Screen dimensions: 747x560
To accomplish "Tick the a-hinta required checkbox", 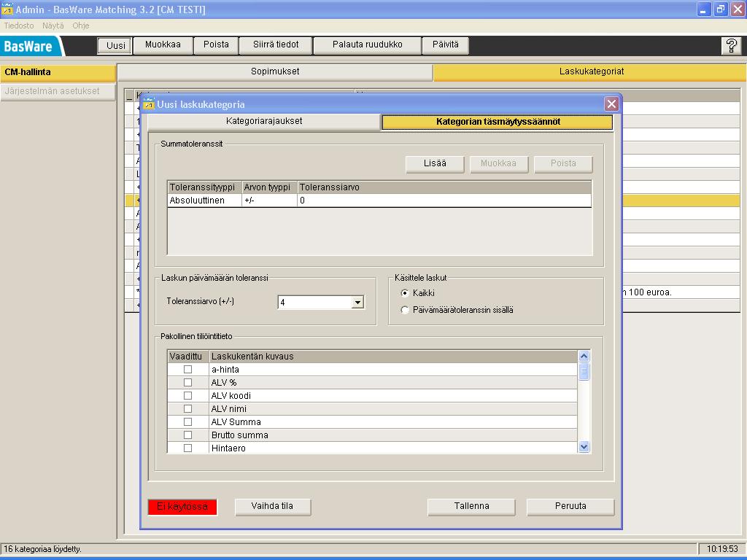I will 187,370.
